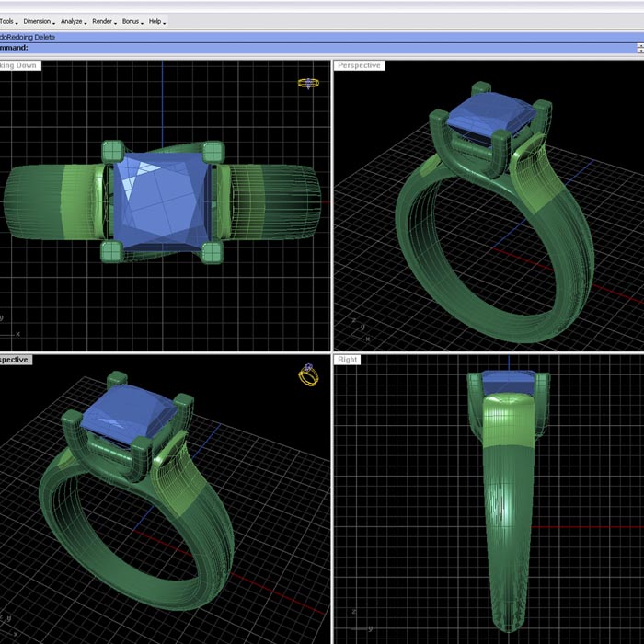The width and height of the screenshot is (644, 644).
Task: Select the Looking Down viewport title
Action: 20,65
